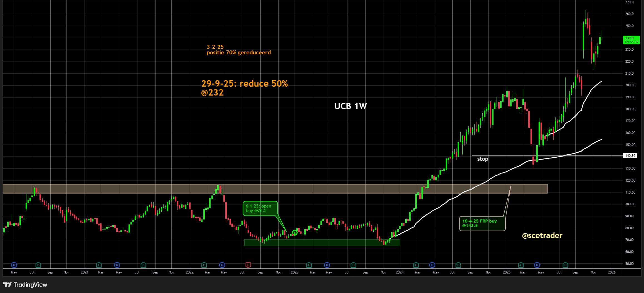Click the '6-1-23: open buy @76.5' callout
The width and height of the screenshot is (644, 293).
[x=260, y=208]
